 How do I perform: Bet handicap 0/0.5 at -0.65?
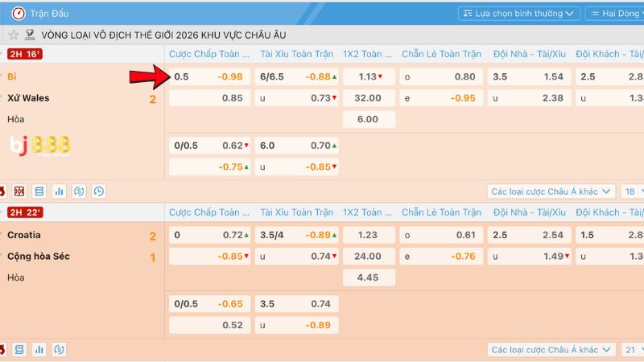(x=209, y=304)
